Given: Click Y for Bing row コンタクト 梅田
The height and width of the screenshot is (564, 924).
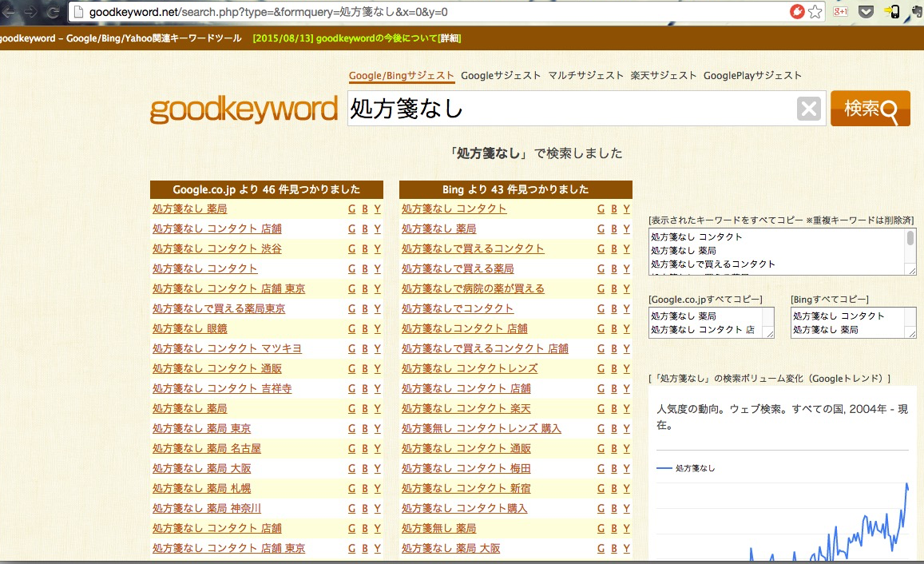Looking at the screenshot, I should pos(626,468).
